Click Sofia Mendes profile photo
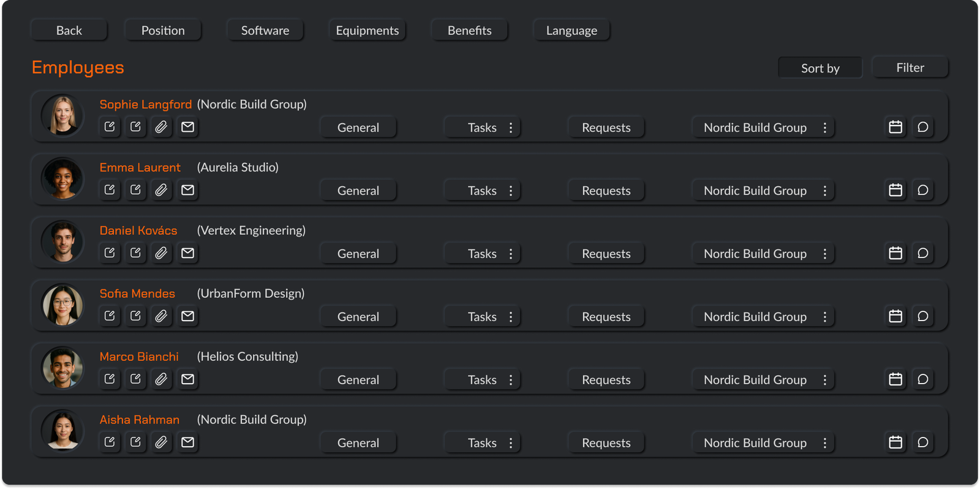The image size is (980, 489). click(62, 305)
